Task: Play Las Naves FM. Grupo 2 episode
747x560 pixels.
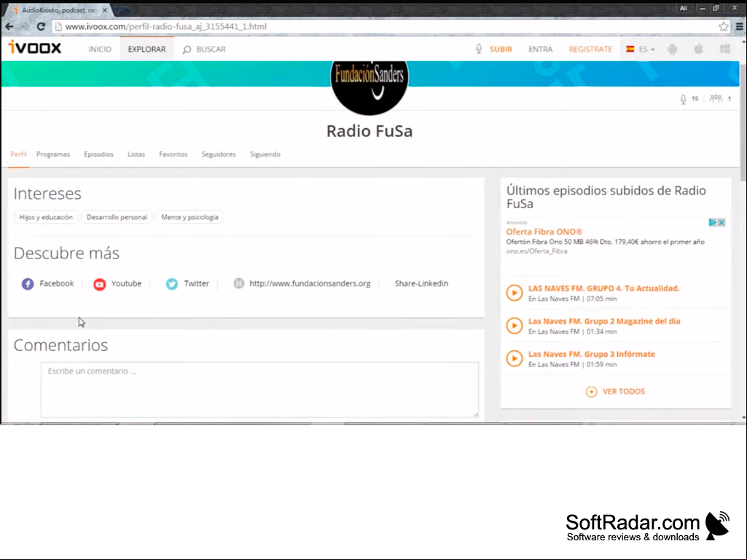Action: [515, 326]
